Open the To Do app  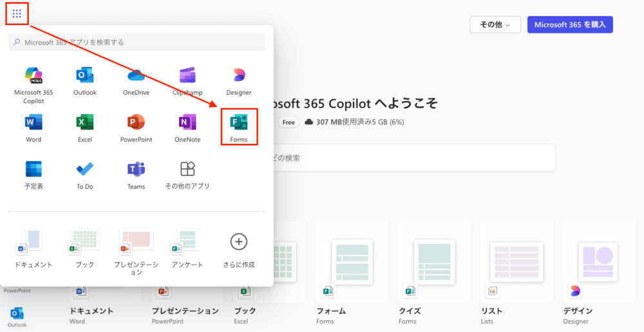tap(85, 175)
